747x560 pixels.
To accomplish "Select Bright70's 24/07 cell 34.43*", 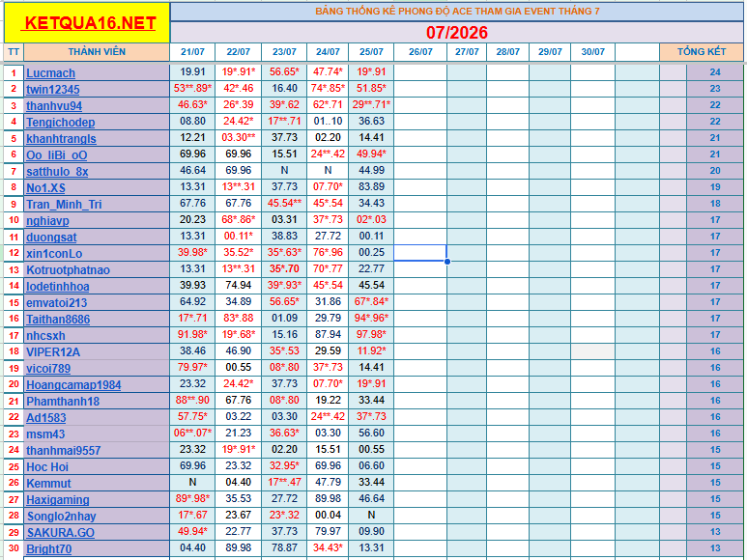I will (328, 548).
